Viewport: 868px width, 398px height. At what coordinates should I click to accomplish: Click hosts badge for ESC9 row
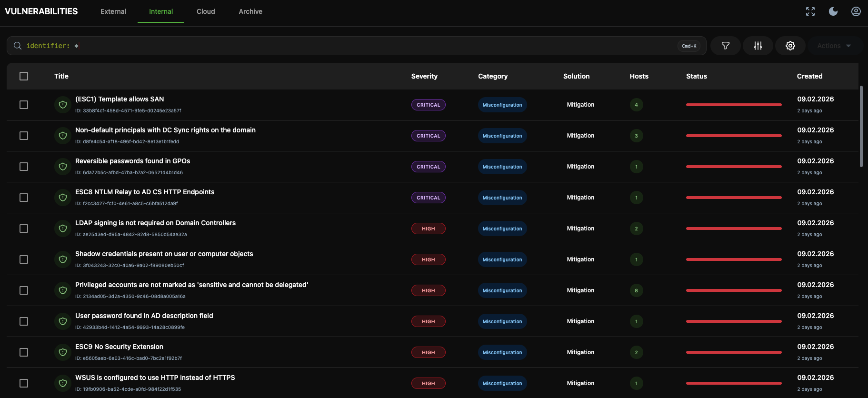coord(636,352)
